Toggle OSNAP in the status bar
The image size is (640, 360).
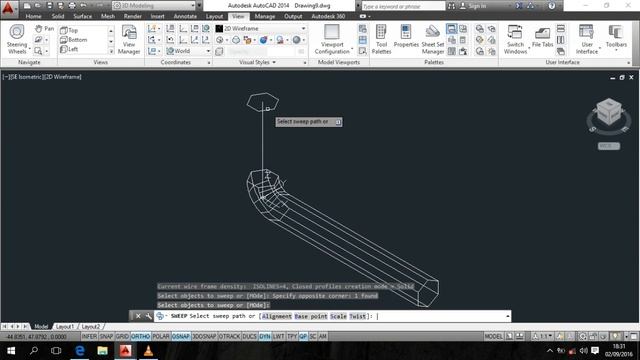[x=181, y=336]
